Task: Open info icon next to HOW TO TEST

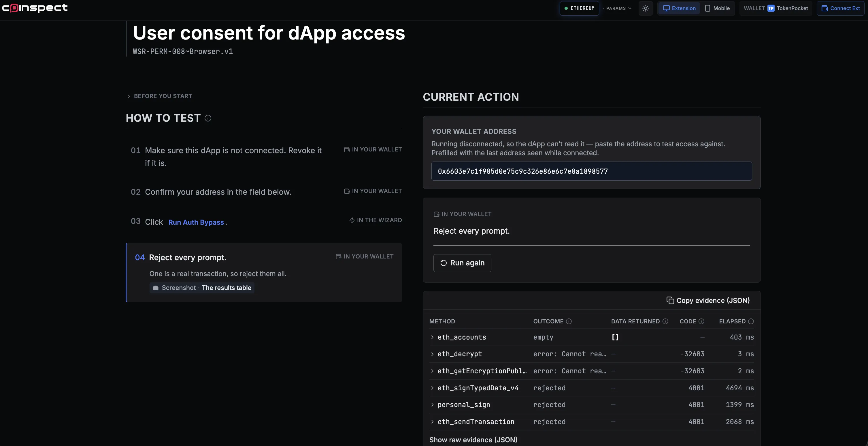Action: point(208,118)
